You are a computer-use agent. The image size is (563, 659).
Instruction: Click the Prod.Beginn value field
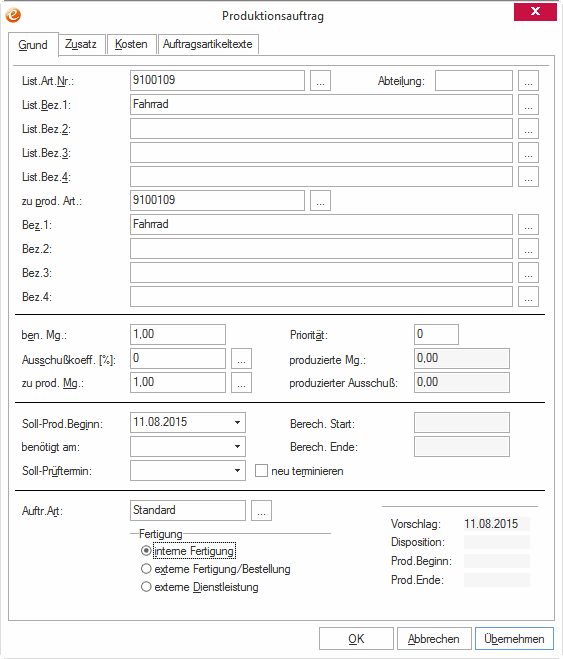point(497,561)
